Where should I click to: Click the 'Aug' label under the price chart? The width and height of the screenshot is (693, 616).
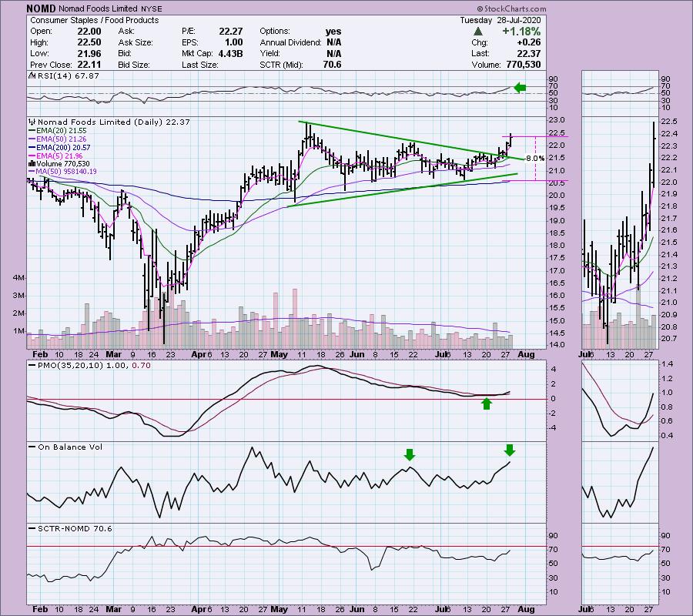pos(526,354)
